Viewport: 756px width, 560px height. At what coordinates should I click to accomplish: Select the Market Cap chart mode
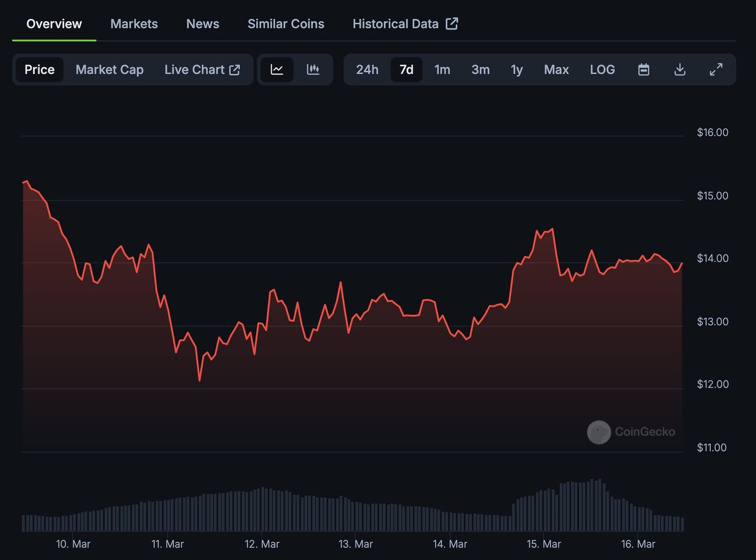[x=109, y=70]
